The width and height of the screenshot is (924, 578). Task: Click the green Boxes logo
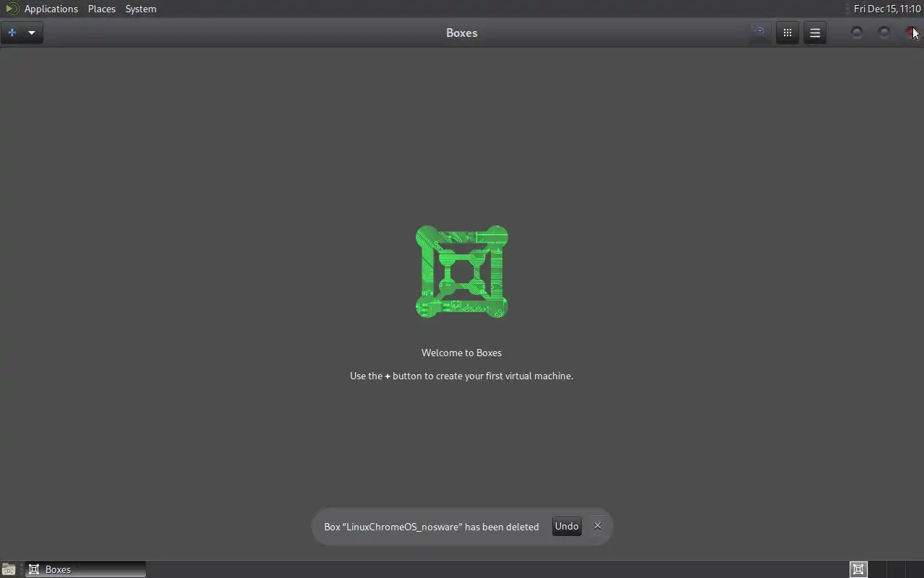[x=462, y=272]
